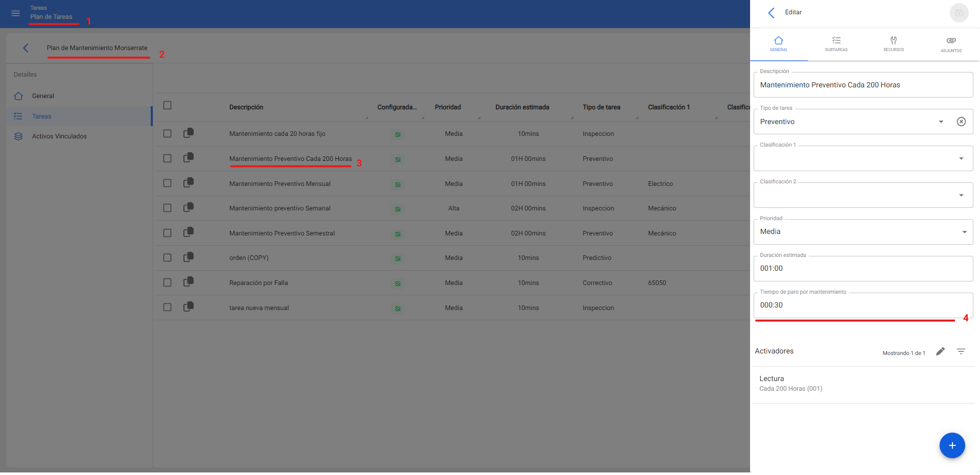The image size is (980, 475).
Task: Open the Recursos tab
Action: pos(893,44)
